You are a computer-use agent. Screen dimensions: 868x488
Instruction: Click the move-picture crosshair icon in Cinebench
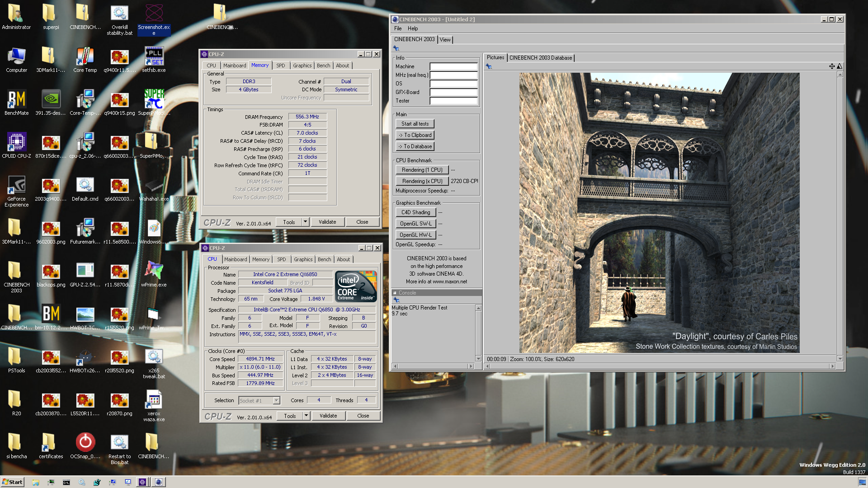coord(832,66)
